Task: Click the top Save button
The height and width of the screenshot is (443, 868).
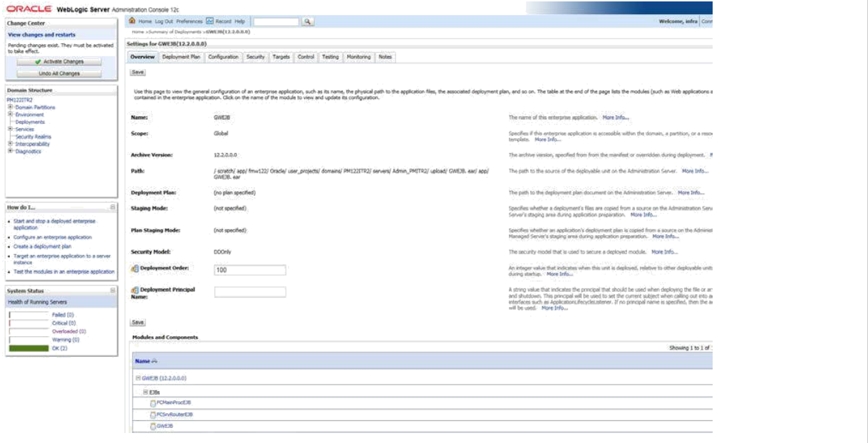Action: click(x=138, y=72)
